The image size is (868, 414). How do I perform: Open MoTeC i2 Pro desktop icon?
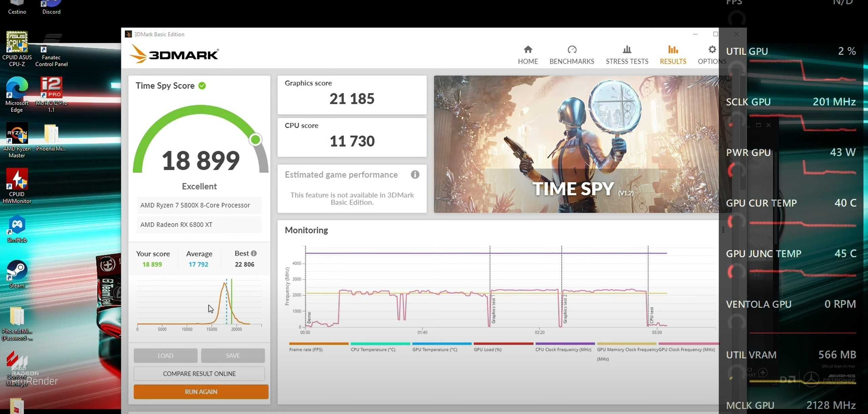(x=51, y=95)
